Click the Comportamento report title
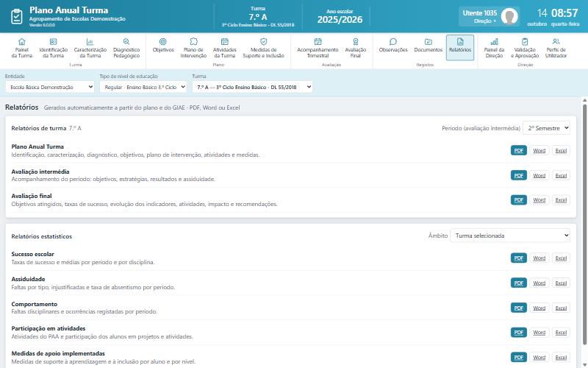The width and height of the screenshot is (588, 368). pyautogui.click(x=34, y=304)
